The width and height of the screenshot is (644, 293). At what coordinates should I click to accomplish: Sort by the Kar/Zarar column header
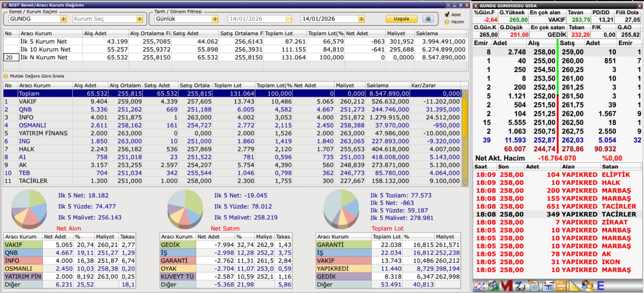pyautogui.click(x=435, y=85)
